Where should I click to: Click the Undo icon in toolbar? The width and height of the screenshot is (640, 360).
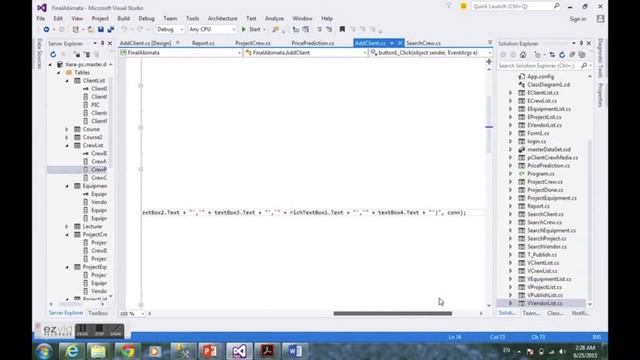[x=124, y=29]
